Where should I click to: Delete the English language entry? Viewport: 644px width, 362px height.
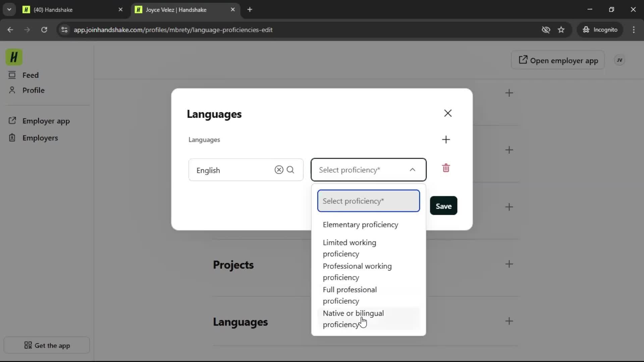pos(446,168)
